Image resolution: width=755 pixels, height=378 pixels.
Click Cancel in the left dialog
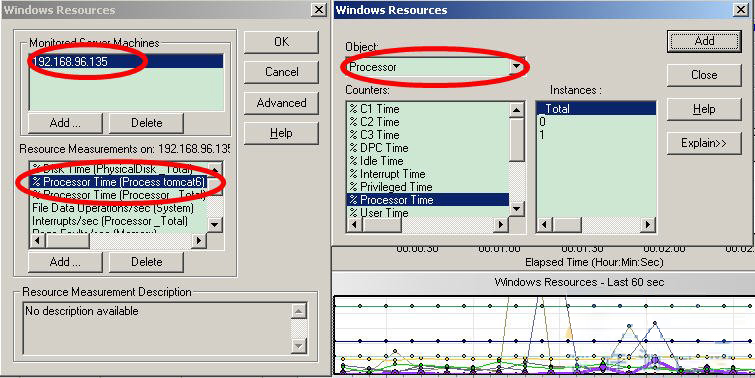[x=281, y=72]
